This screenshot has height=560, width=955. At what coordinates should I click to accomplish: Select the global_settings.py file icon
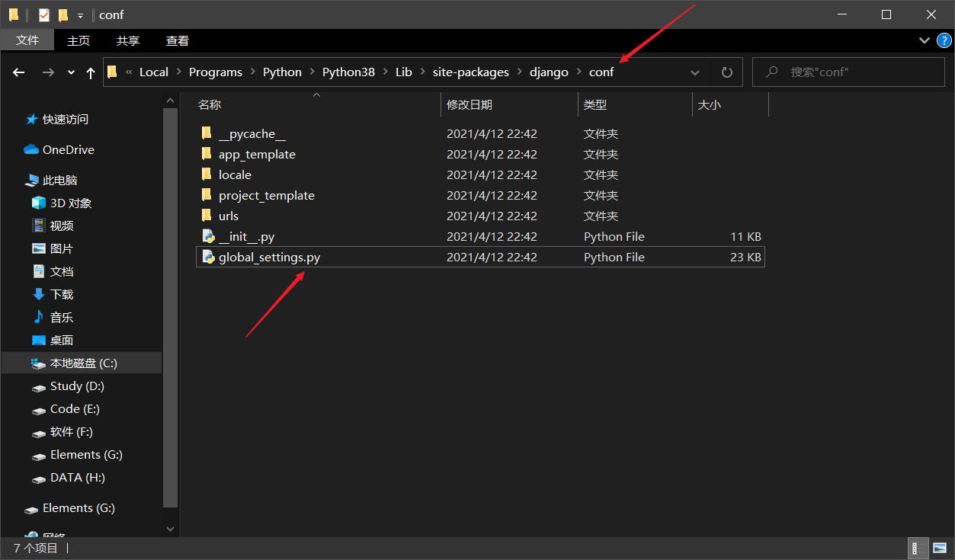tap(207, 257)
